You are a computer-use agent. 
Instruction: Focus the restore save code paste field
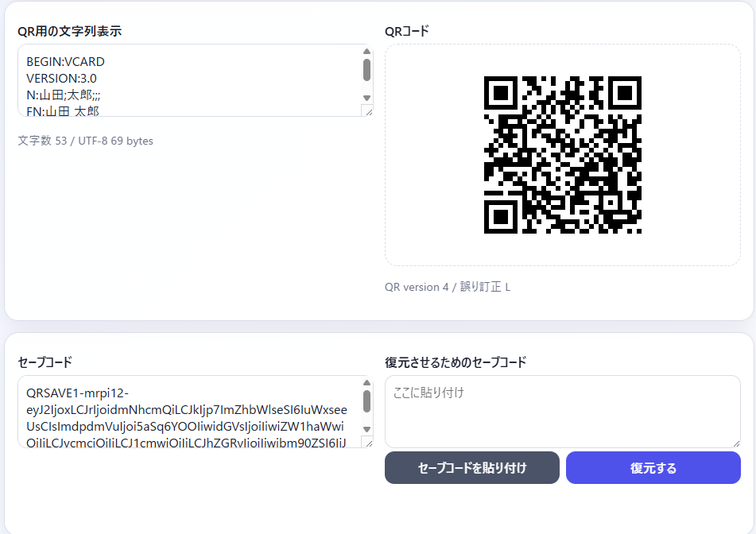(562, 412)
